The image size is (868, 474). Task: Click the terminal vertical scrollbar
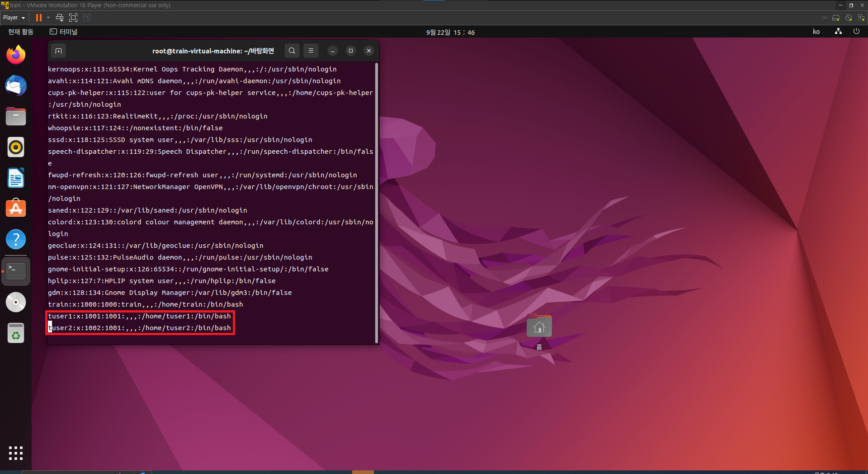pyautogui.click(x=377, y=203)
